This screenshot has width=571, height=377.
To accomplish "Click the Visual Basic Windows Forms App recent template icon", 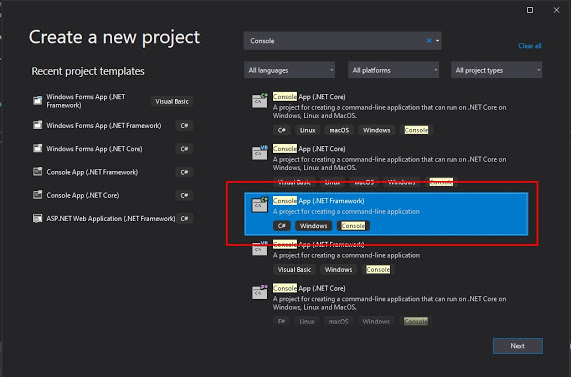I will pos(38,101).
